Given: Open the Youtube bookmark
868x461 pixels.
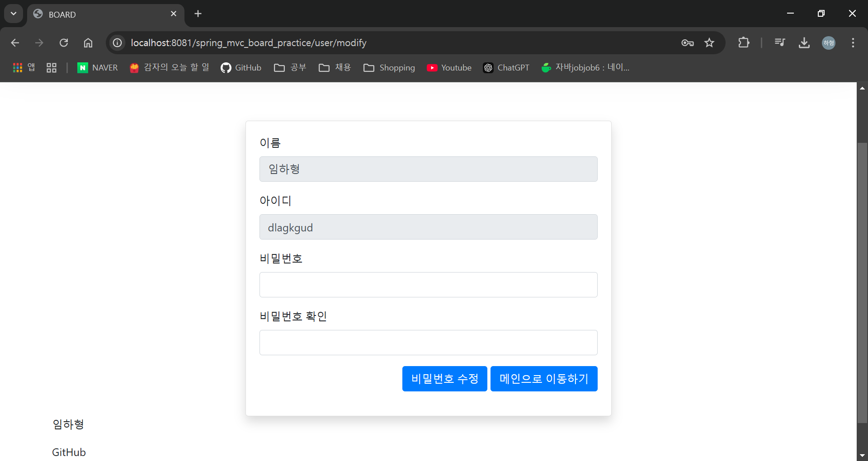Looking at the screenshot, I should pyautogui.click(x=449, y=68).
